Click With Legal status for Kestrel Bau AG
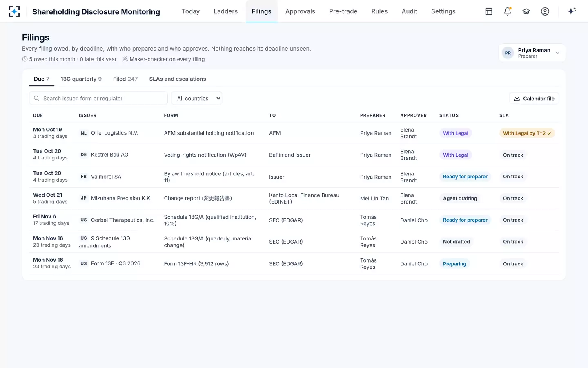588x368 pixels. 456,155
